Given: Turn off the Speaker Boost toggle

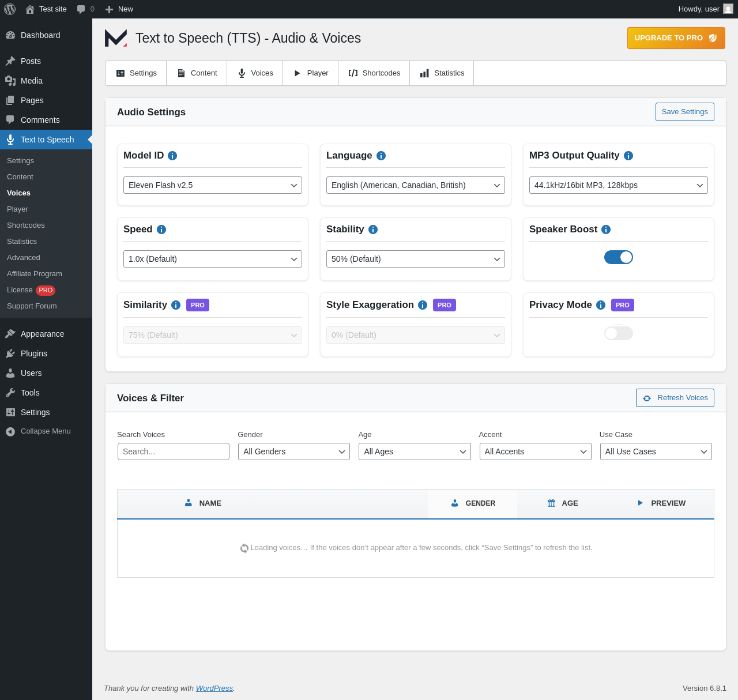Looking at the screenshot, I should [619, 257].
